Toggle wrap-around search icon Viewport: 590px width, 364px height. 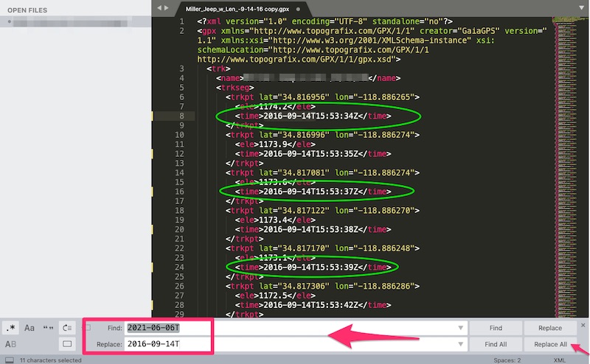(x=68, y=328)
